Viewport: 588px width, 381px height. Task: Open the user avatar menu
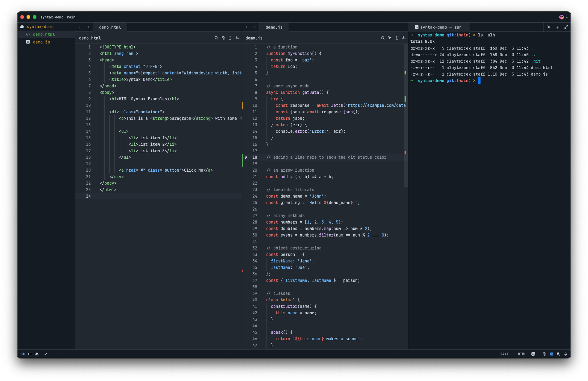tap(563, 17)
